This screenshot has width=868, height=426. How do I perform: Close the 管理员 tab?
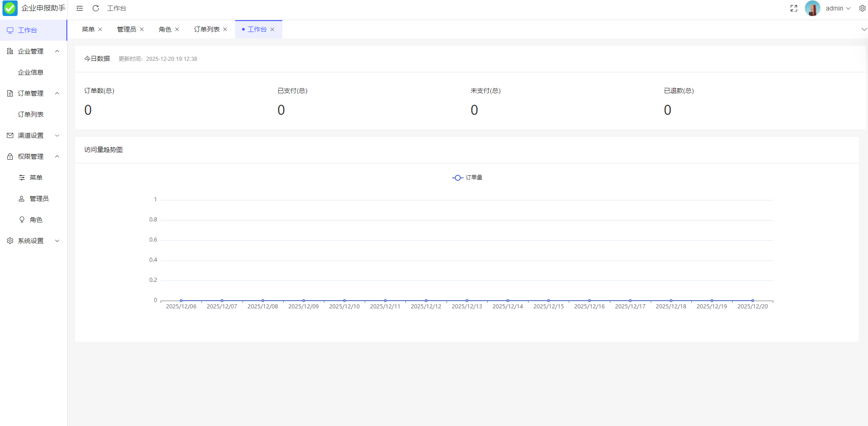(142, 29)
